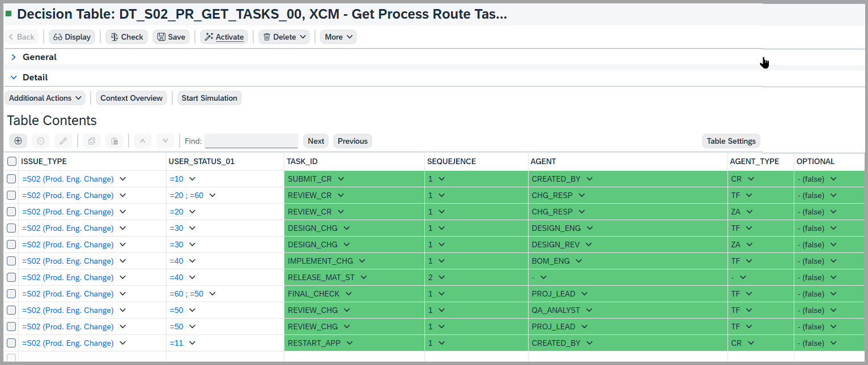Click the move row down arrow
This screenshot has width=868, height=365.
(x=165, y=141)
